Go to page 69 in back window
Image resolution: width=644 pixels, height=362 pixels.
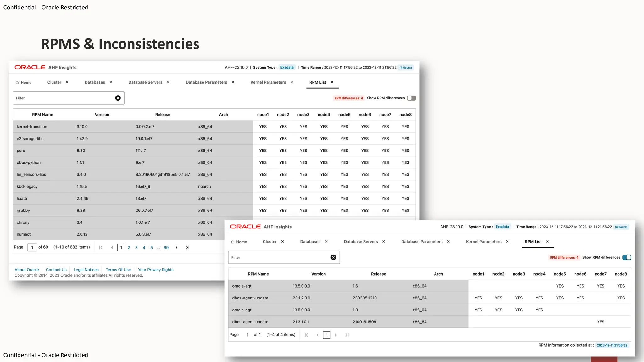166,248
